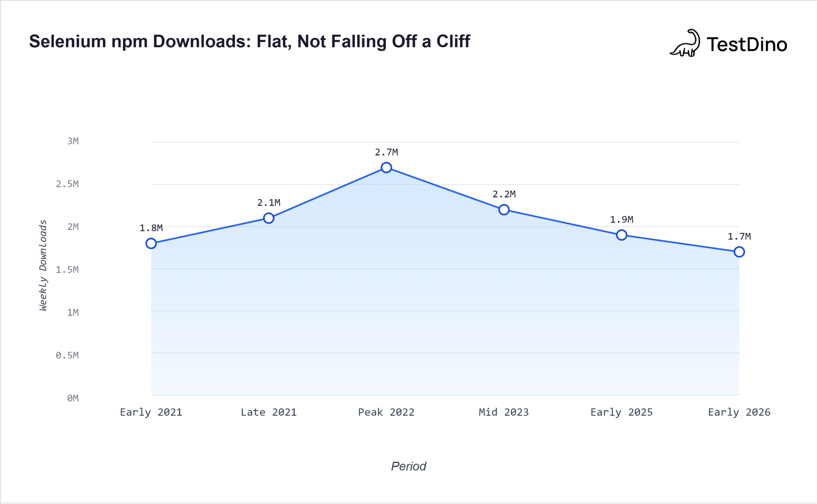Select the 3M y-axis tick label

(x=73, y=141)
